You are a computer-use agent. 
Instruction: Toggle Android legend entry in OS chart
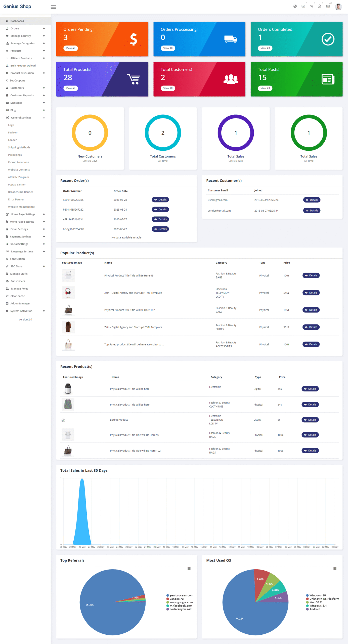[315, 609]
